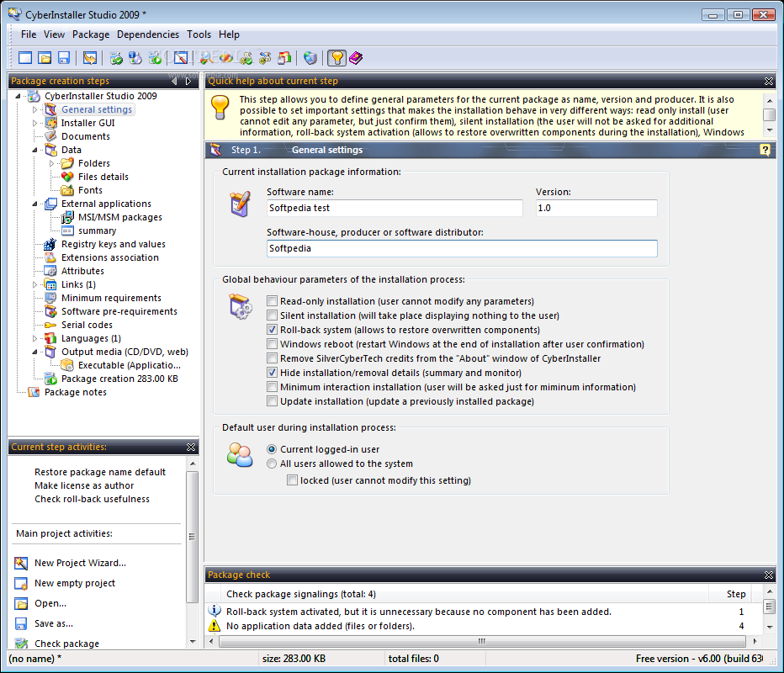Click New empty project link
The width and height of the screenshot is (784, 673).
pos(75,583)
